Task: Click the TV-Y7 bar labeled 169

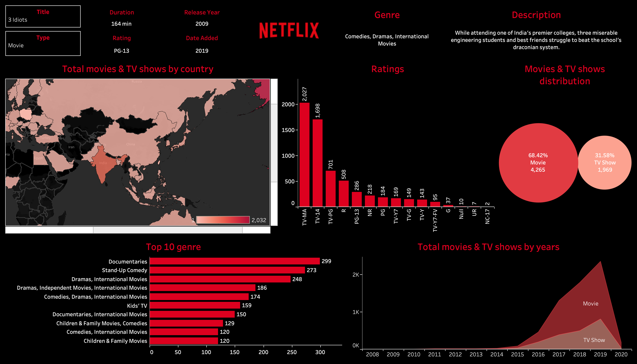Action: coord(396,202)
